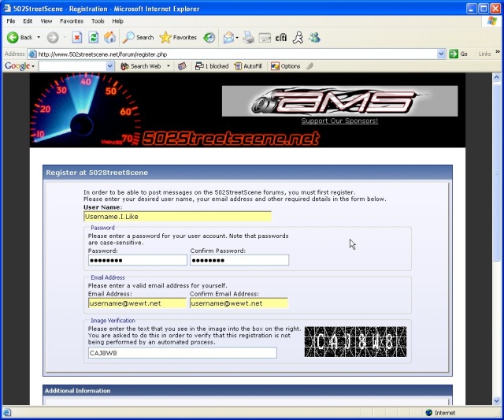Image resolution: width=504 pixels, height=420 pixels.
Task: Open the MSN Messenger people icon
Action: 314,37
